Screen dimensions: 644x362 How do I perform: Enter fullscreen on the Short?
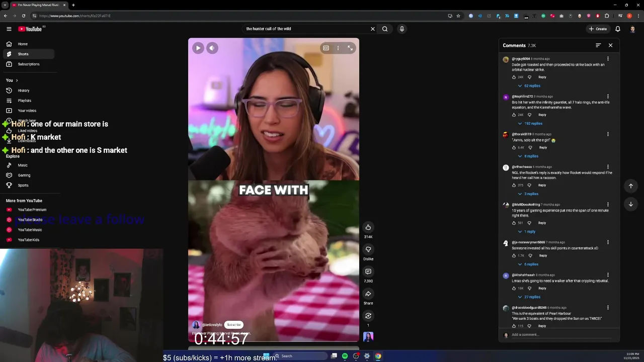point(350,48)
